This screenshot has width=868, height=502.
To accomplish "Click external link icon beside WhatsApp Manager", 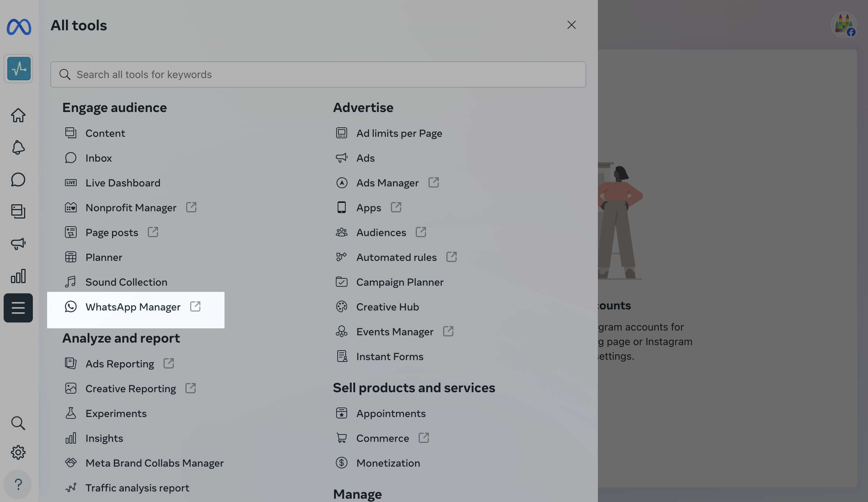I will click(x=195, y=306).
